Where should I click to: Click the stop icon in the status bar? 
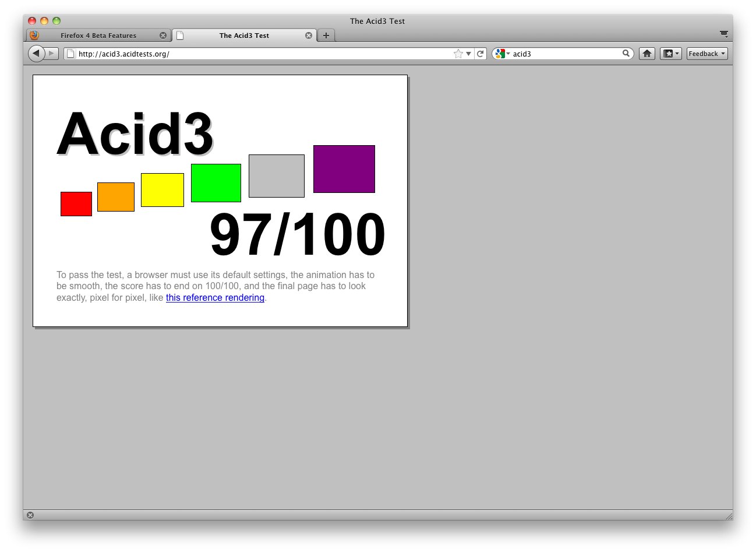click(30, 515)
